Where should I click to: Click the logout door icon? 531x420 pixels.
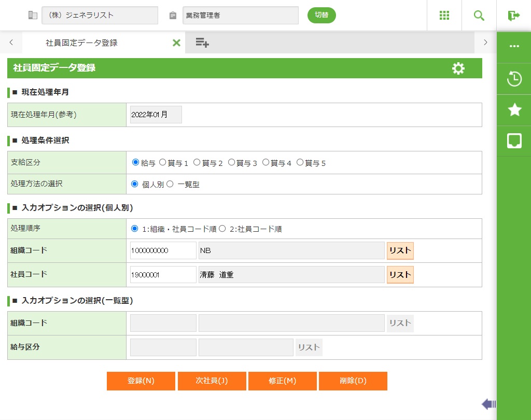point(513,16)
